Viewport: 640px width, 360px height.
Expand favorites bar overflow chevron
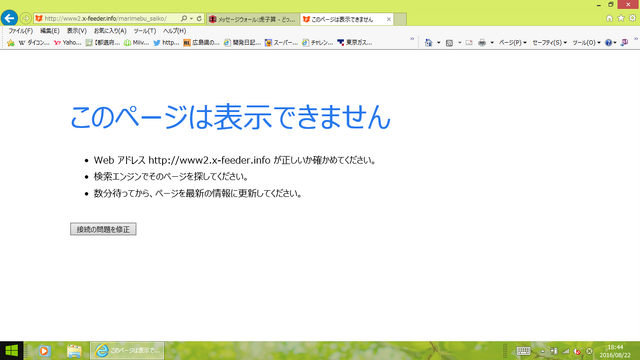point(412,39)
